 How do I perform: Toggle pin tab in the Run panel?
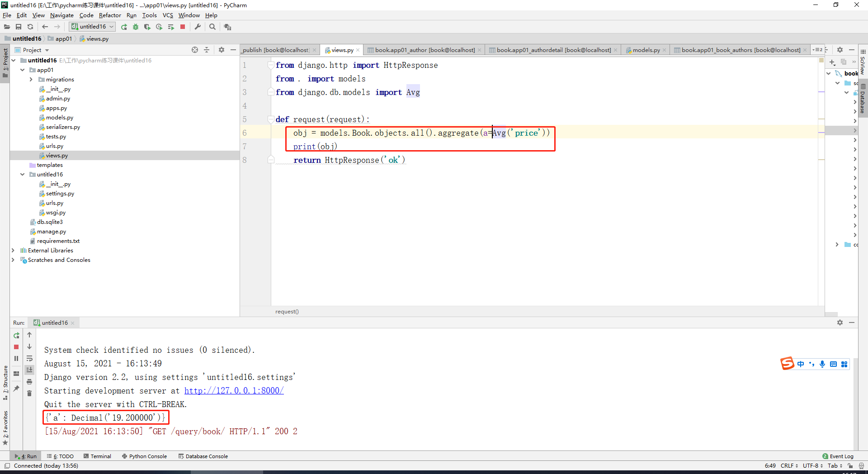tap(16, 388)
